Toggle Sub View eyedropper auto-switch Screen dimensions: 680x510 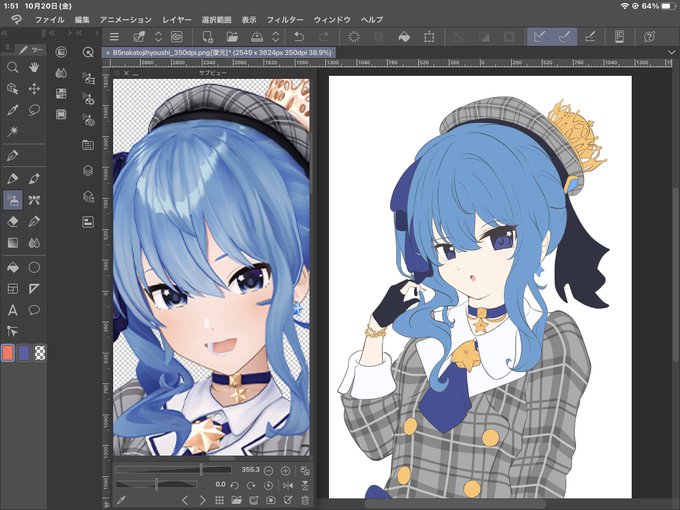[121, 500]
